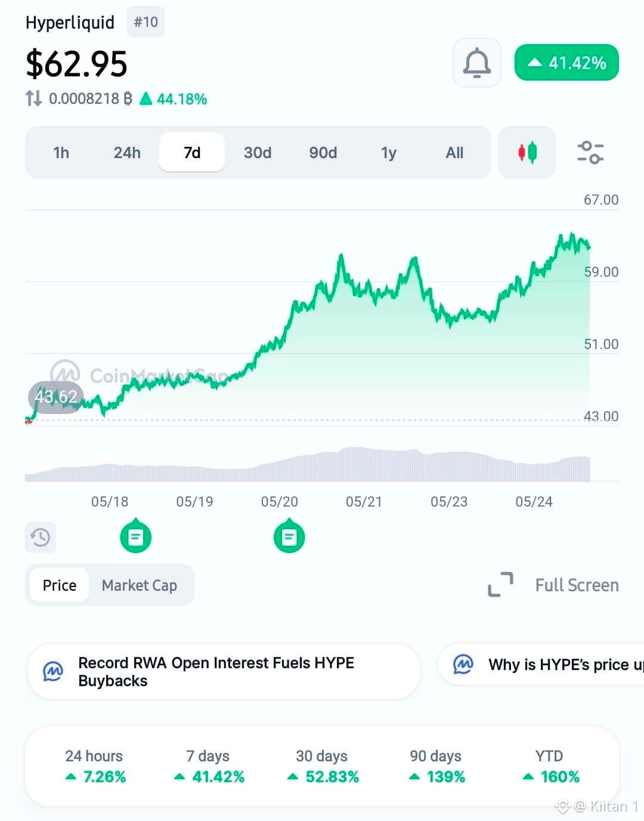Tap the green 41.42% change button
The image size is (644, 821).
click(x=566, y=63)
